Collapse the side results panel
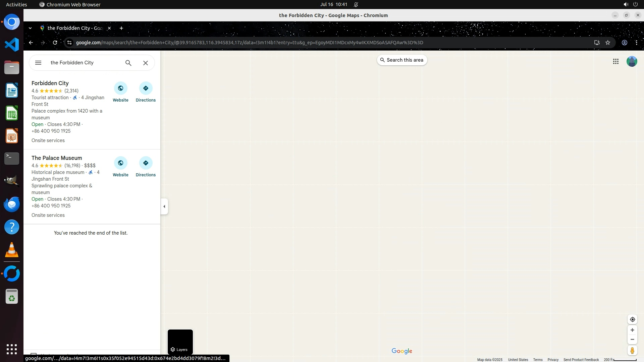The height and width of the screenshot is (362, 644). point(164,206)
